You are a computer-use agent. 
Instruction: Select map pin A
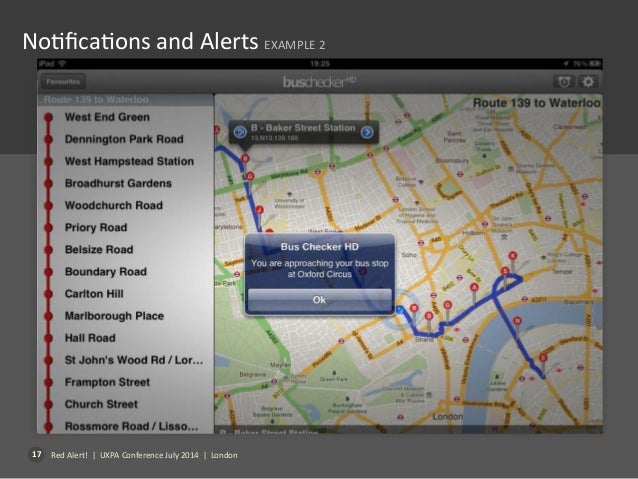(x=474, y=287)
